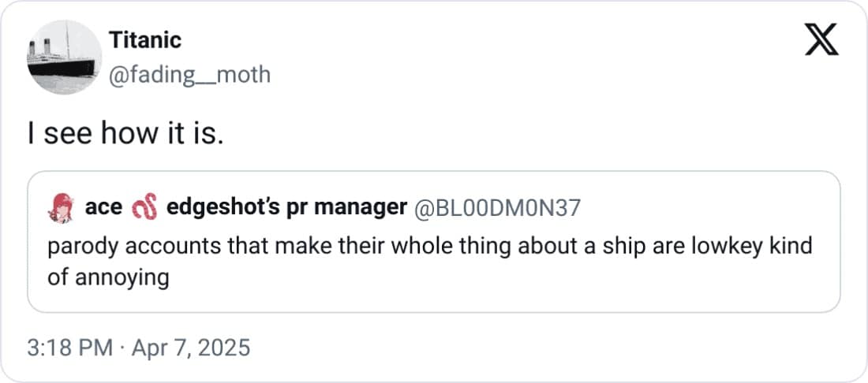
Task: Click "of annoying" on the quoted post's second line
Action: click(108, 277)
